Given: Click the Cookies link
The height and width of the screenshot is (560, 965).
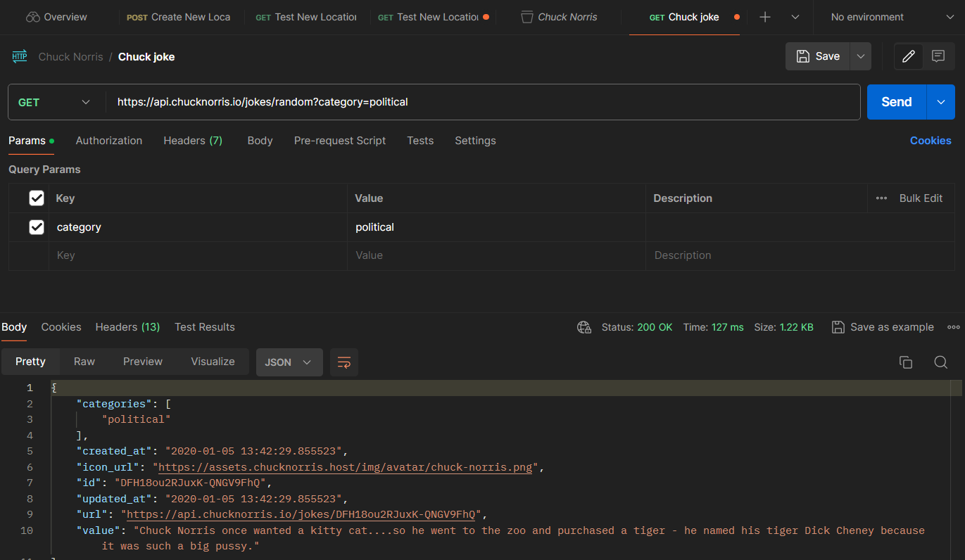Looking at the screenshot, I should (x=931, y=141).
